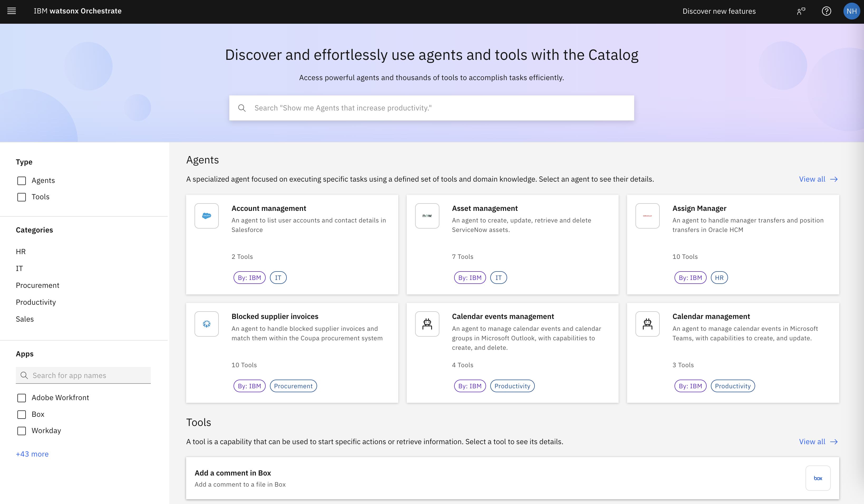The width and height of the screenshot is (864, 504).
Task: Click '10 Tools' on Assign Manager card
Action: [x=685, y=257]
